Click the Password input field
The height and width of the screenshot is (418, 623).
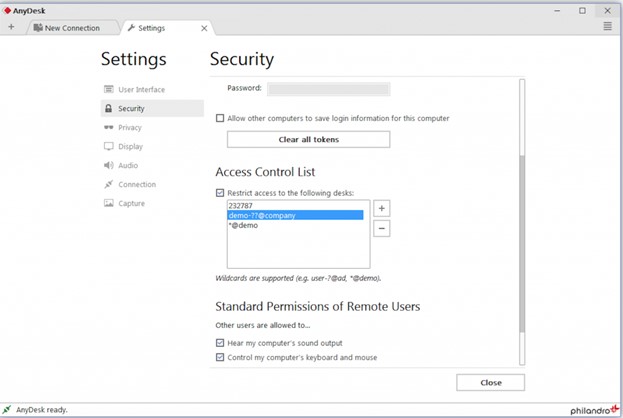point(329,89)
